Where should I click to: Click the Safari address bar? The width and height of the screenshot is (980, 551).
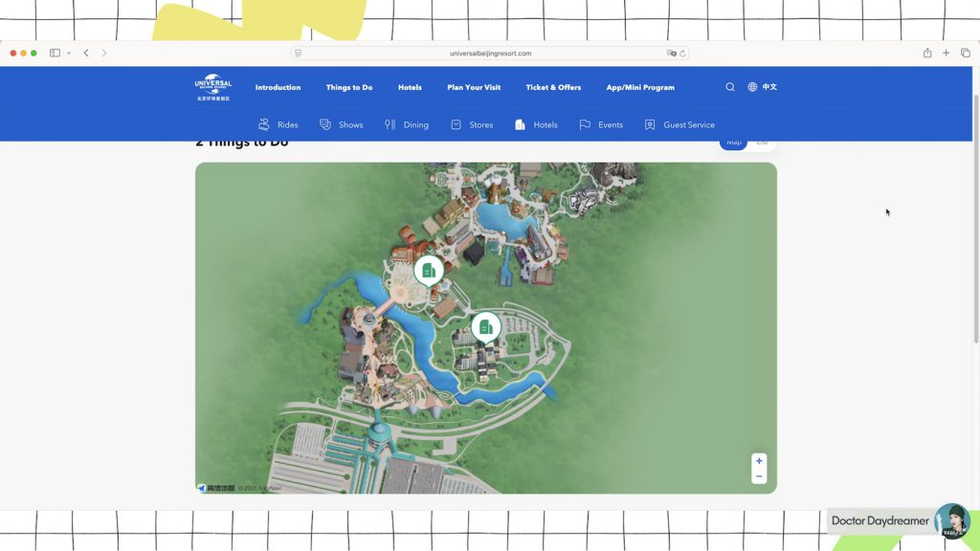pos(490,54)
